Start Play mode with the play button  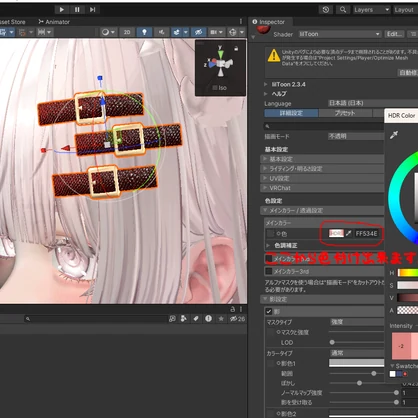click(61, 10)
